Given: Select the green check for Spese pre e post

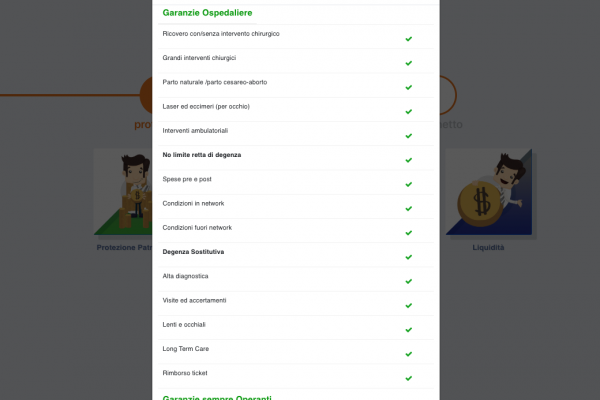Looking at the screenshot, I should 409,184.
